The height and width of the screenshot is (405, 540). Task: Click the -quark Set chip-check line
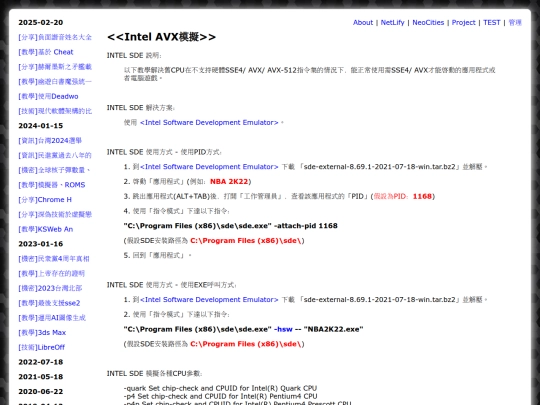220,388
